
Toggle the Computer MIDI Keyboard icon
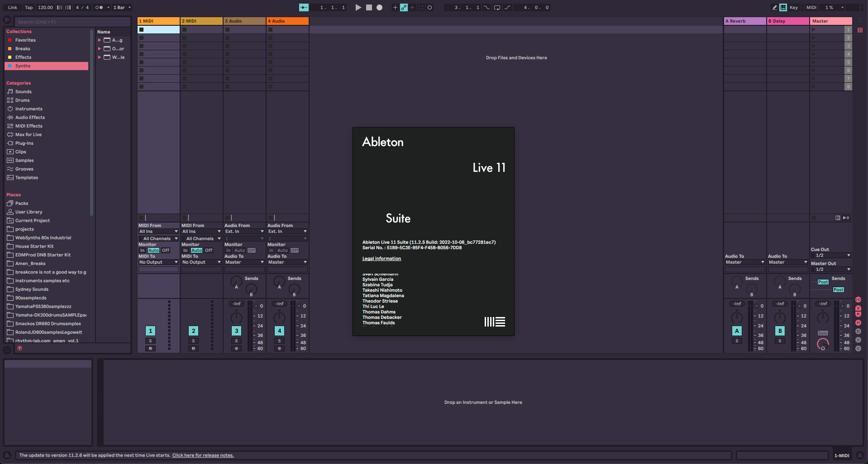pos(783,7)
